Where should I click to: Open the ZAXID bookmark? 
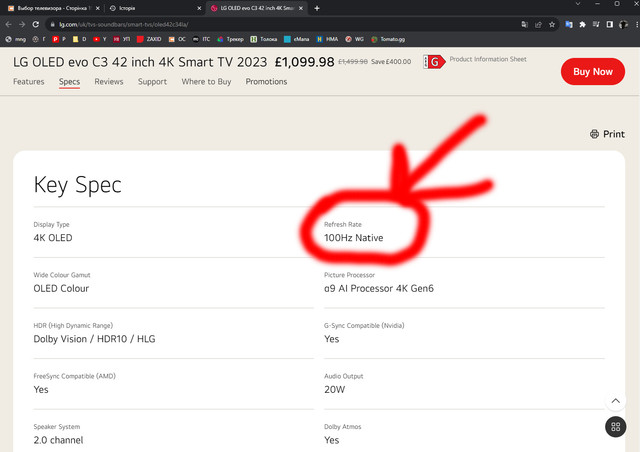point(149,39)
